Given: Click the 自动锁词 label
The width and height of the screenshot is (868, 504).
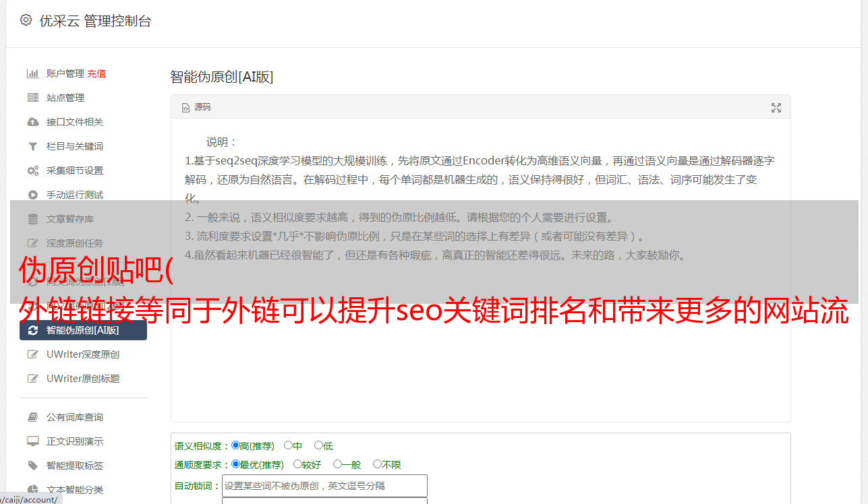Looking at the screenshot, I should pyautogui.click(x=198, y=486).
